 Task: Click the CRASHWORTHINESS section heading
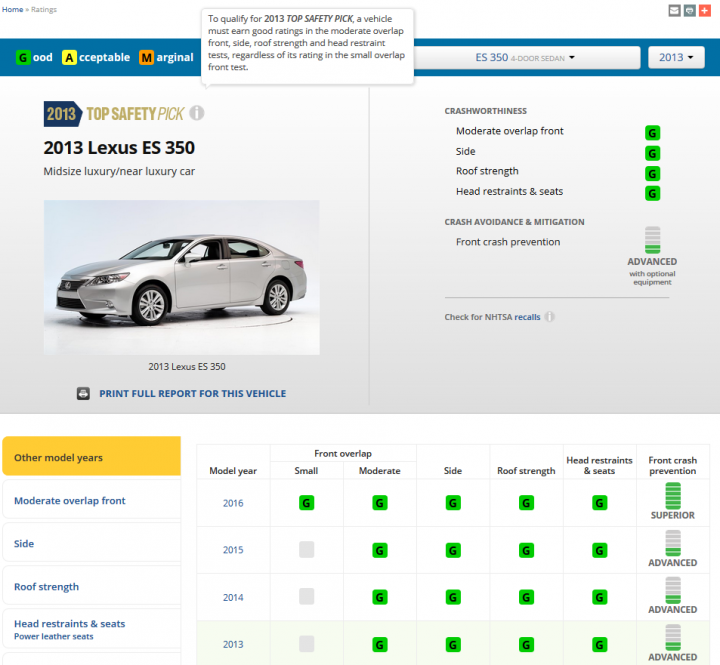click(x=485, y=111)
